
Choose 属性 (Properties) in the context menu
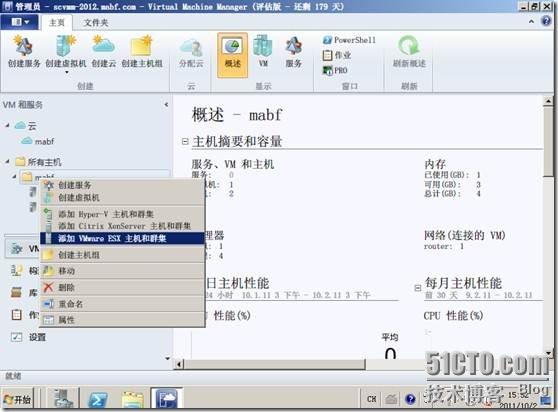point(122,320)
